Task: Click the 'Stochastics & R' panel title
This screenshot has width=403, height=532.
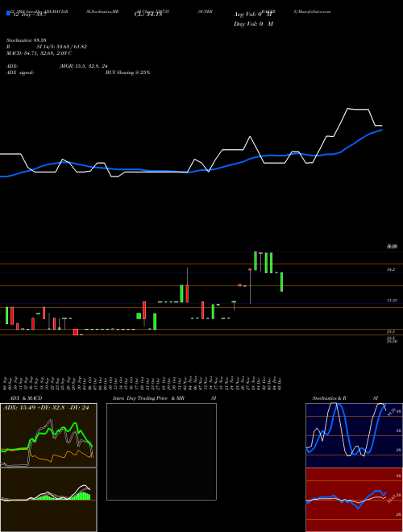Action: pyautogui.click(x=330, y=398)
